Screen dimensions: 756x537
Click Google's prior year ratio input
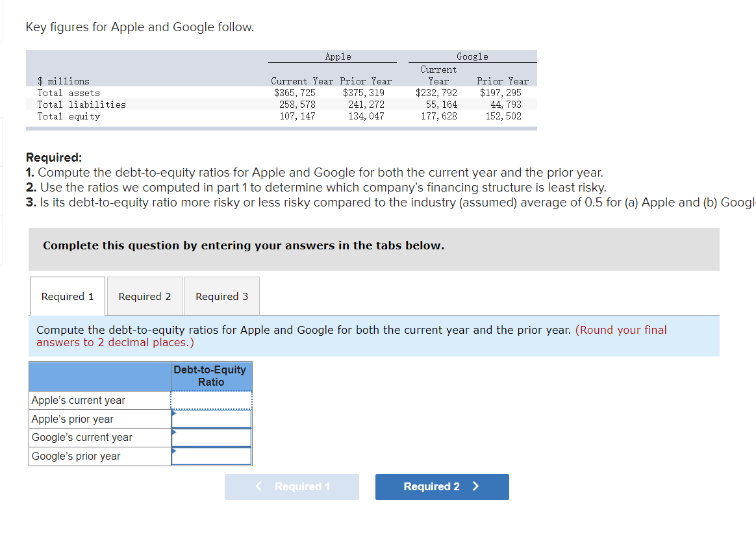(x=211, y=456)
